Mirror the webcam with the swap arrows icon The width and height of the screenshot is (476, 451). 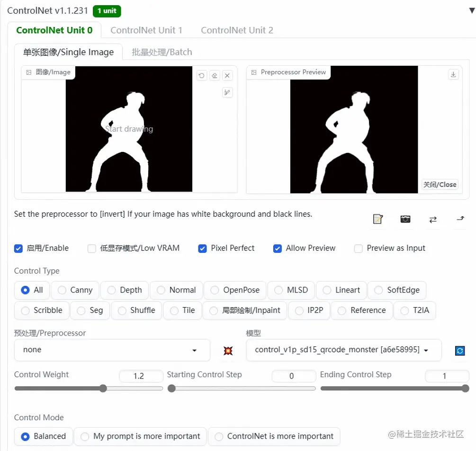(432, 219)
